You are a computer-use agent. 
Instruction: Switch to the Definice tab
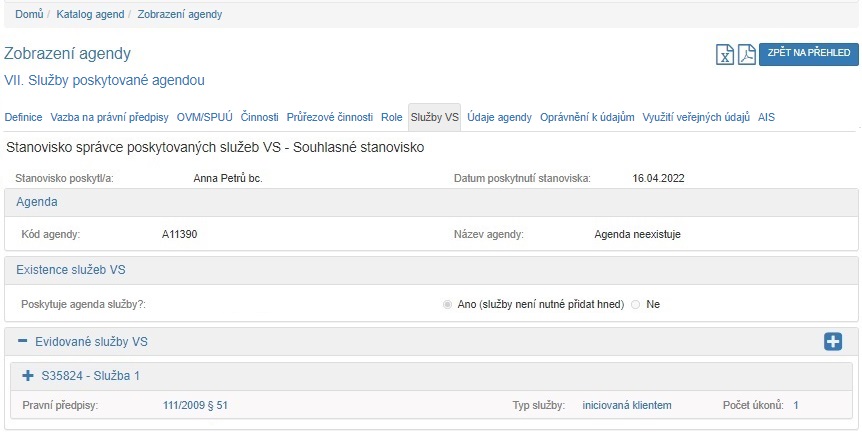point(24,117)
